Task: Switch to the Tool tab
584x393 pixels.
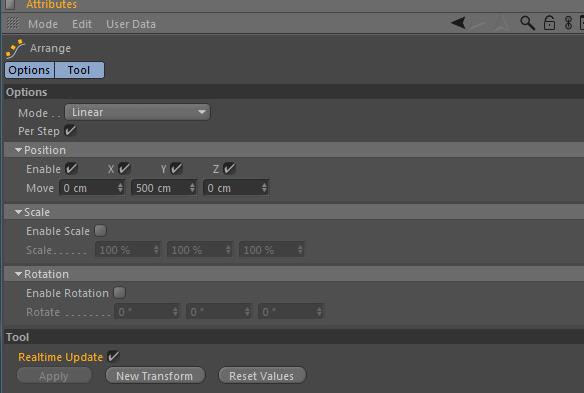Action: pos(79,70)
